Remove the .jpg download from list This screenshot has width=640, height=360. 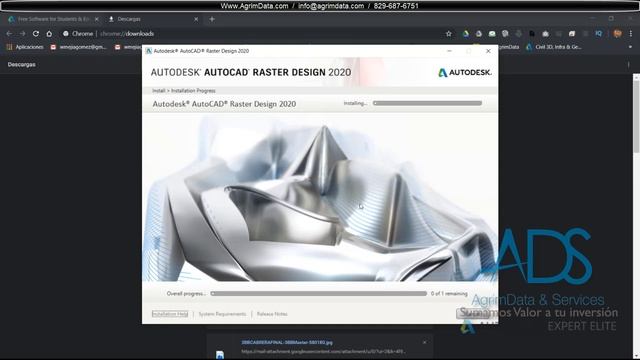424,342
